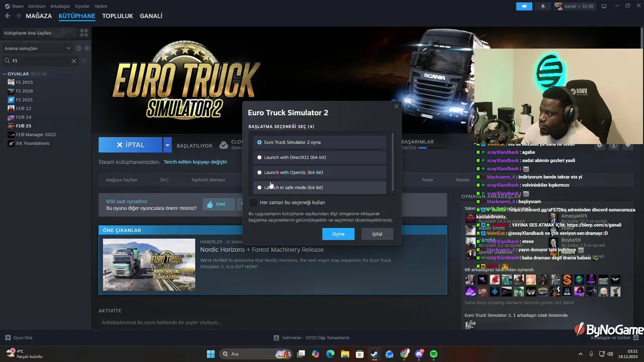This screenshot has height=362, width=644.
Task: Select X4: Foundations in the library
Action: tap(32, 143)
